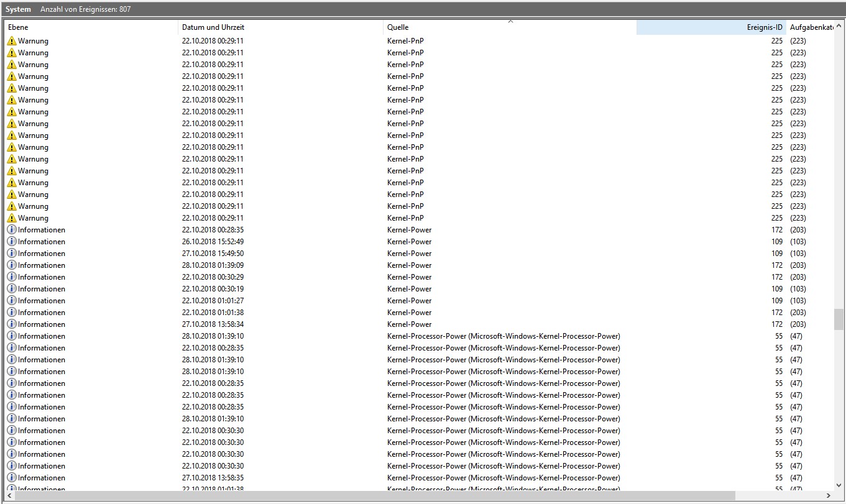This screenshot has width=846, height=504.
Task: Click the info icon of the 22.10.2018 00:30:29 event
Action: [12, 277]
